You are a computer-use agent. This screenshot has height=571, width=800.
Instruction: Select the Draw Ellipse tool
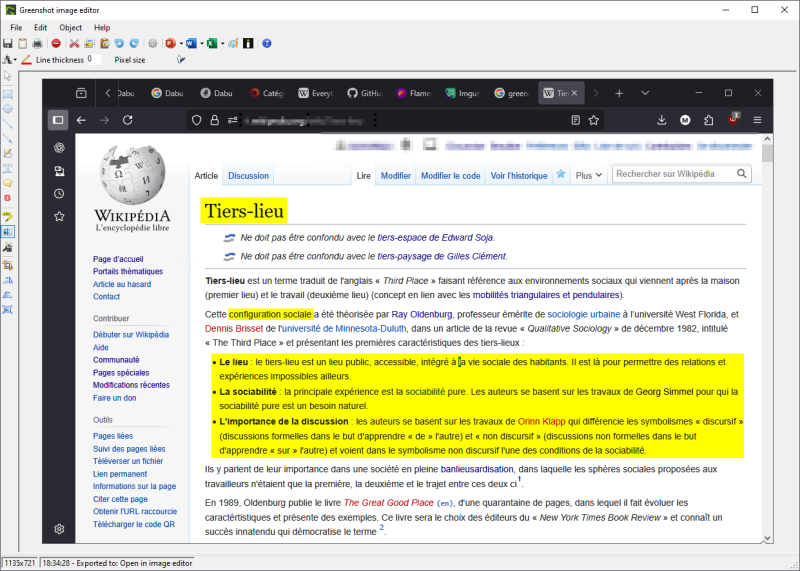[8, 109]
